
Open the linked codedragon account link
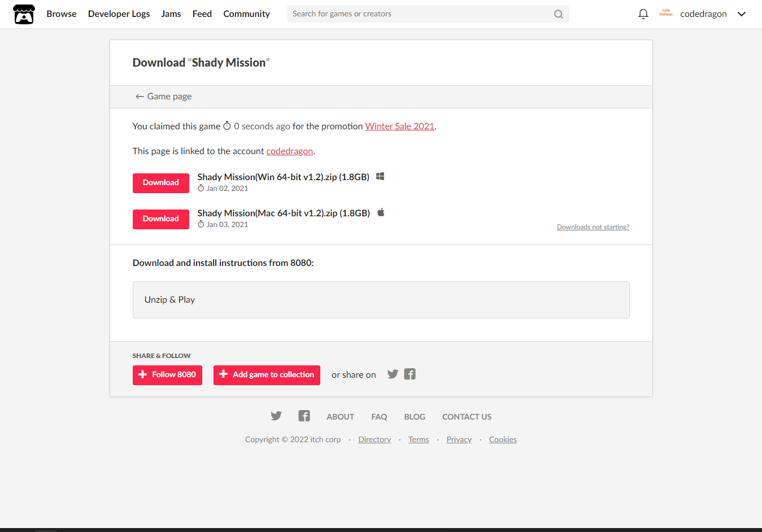tap(290, 151)
